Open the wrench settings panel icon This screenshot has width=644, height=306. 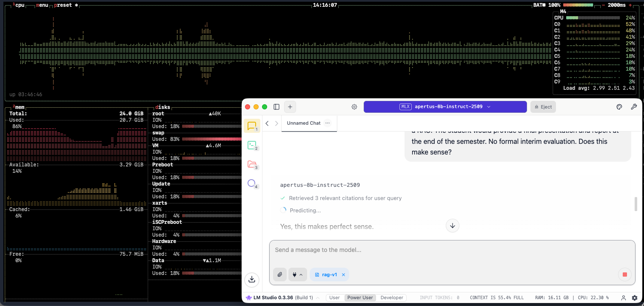pos(633,107)
